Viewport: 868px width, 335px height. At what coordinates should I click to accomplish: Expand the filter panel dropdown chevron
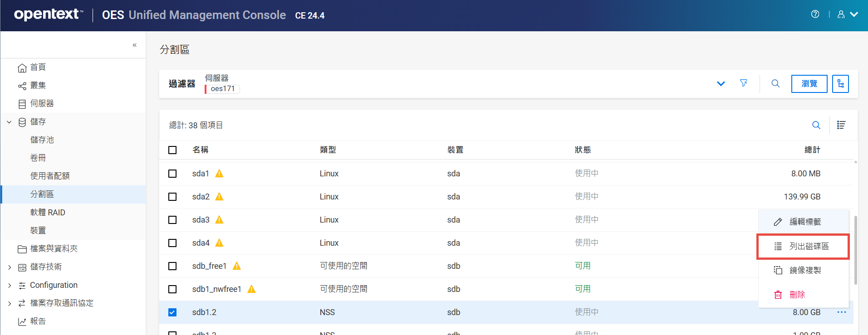click(x=721, y=84)
